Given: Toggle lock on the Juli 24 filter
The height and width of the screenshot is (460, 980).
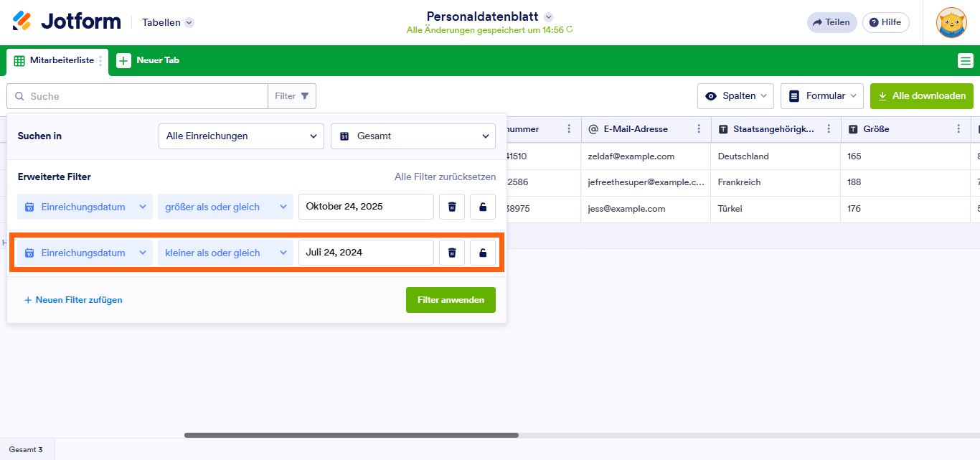Looking at the screenshot, I should click(483, 253).
